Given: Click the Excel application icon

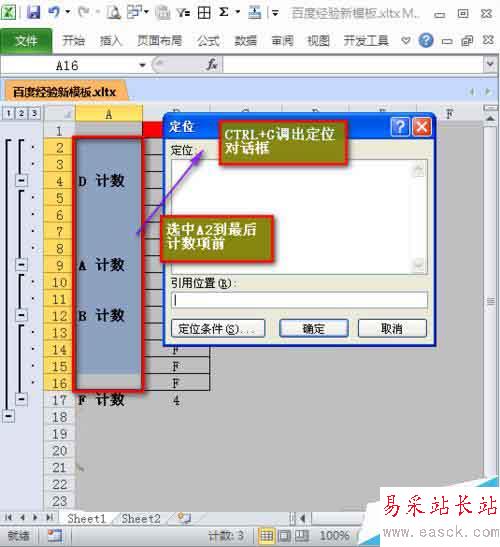Looking at the screenshot, I should pyautogui.click(x=8, y=13).
